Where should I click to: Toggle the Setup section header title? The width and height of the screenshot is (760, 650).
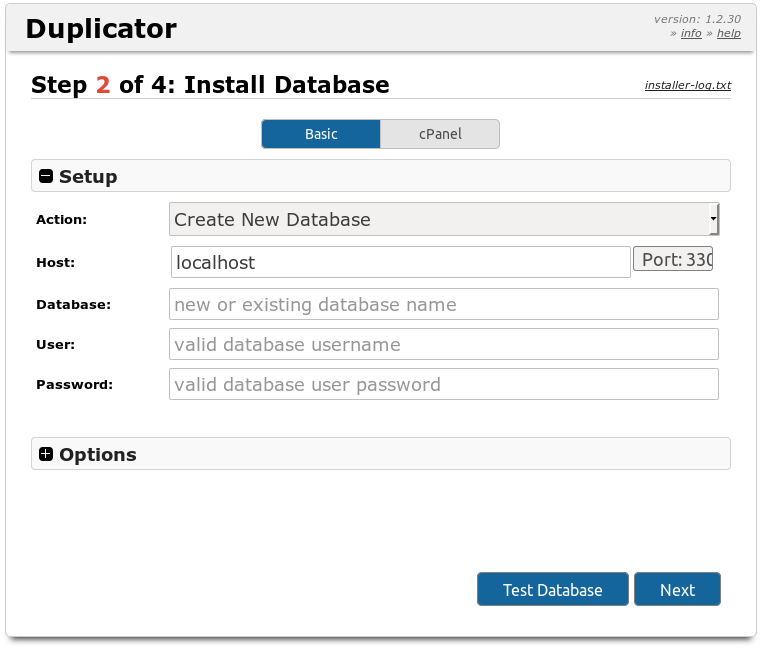coord(88,177)
